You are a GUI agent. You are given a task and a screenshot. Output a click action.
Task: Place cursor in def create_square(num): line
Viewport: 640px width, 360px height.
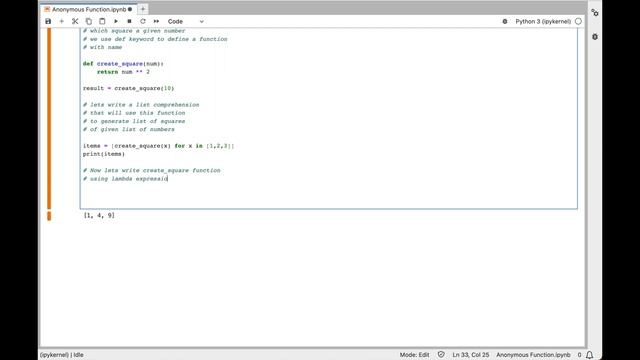tap(123, 64)
